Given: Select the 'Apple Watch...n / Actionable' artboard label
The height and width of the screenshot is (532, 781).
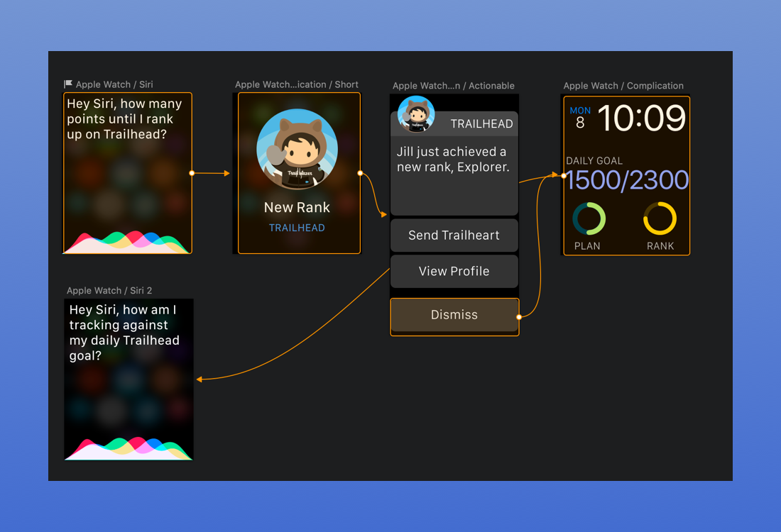Looking at the screenshot, I should point(454,86).
